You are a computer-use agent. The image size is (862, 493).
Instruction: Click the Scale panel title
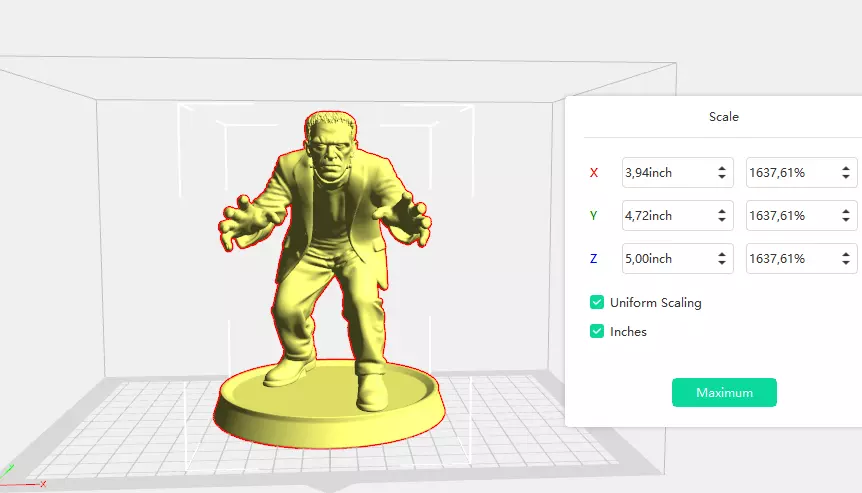click(723, 117)
